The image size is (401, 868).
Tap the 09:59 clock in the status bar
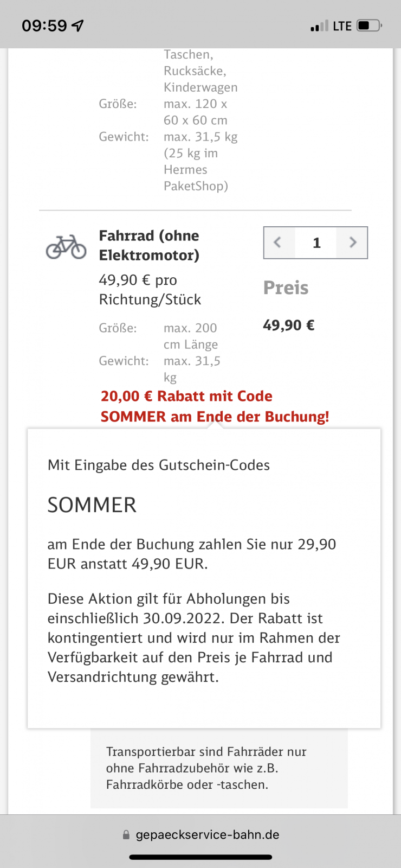44,25
